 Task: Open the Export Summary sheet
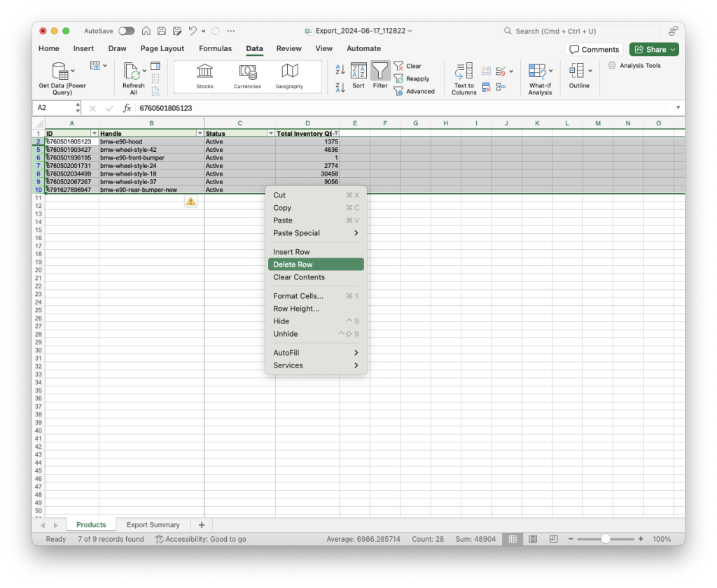153,524
